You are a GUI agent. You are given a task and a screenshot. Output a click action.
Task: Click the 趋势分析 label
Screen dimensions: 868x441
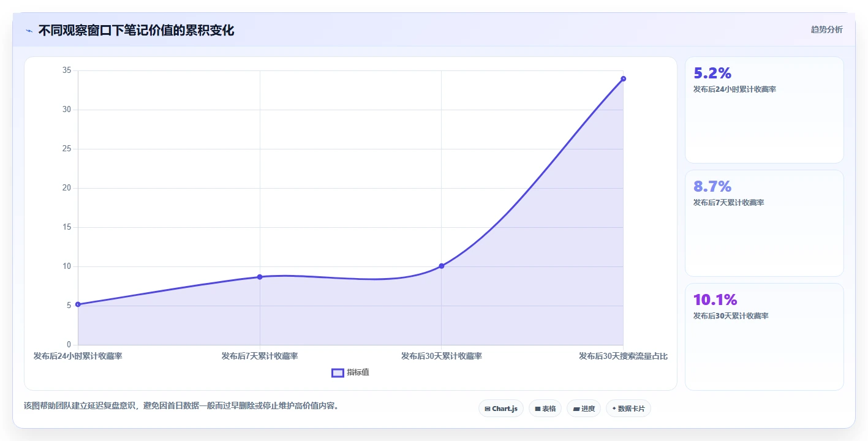point(826,29)
